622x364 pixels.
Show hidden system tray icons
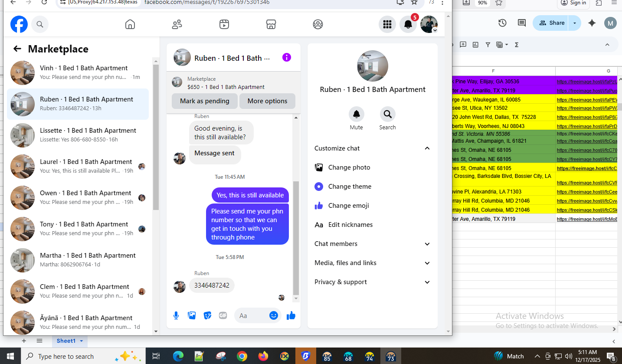[x=537, y=356]
